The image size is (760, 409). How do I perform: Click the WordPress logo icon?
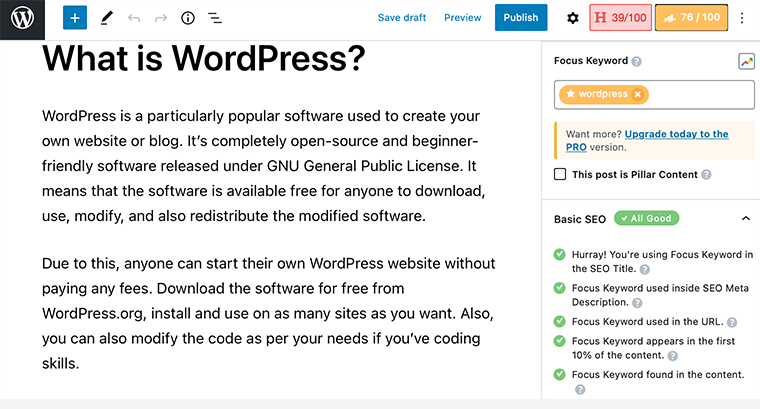22,18
